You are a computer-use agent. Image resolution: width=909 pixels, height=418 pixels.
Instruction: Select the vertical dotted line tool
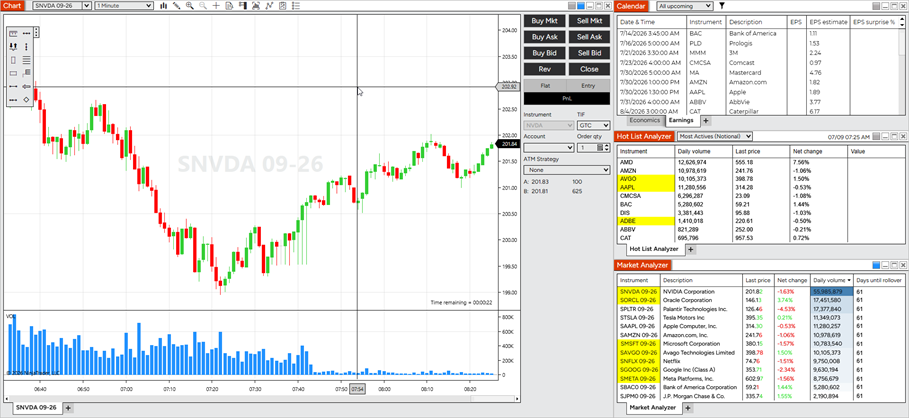pos(27,46)
